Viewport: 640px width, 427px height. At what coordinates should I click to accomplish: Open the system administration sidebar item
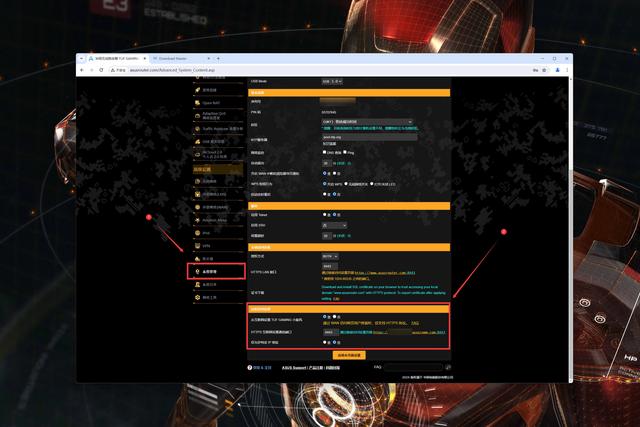pos(216,271)
